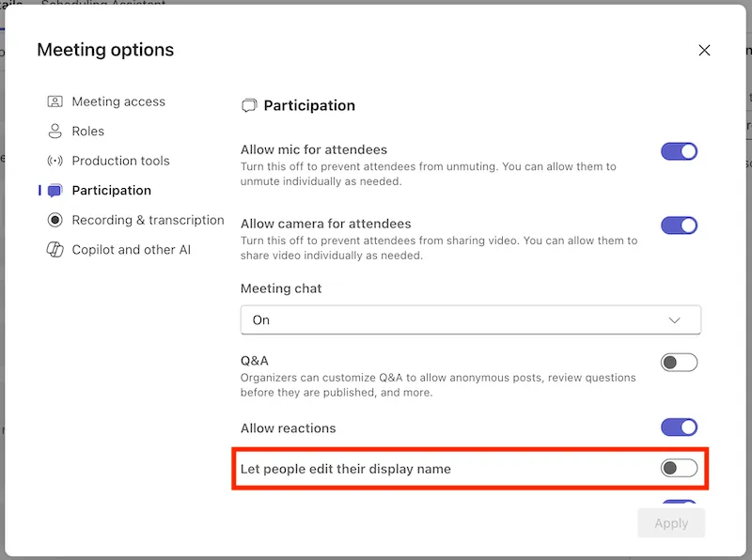Image resolution: width=752 pixels, height=560 pixels.
Task: Click the Copilot and other AI icon
Action: coord(55,250)
